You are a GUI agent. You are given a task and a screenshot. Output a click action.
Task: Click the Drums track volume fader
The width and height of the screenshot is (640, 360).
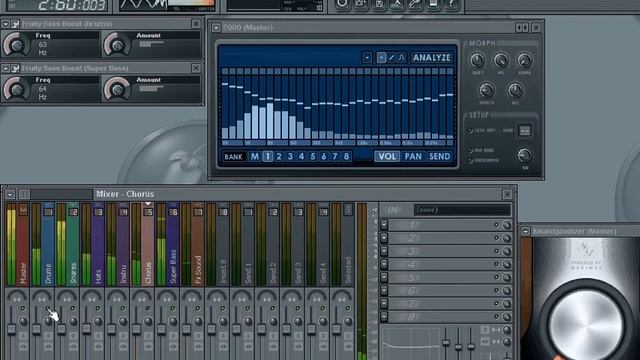coord(36,329)
